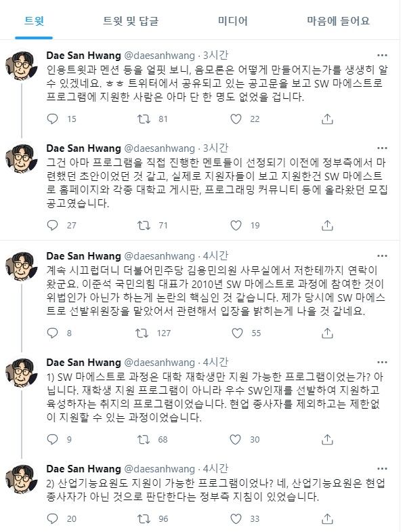
Task: Share the tweet with 30 likes
Action: pyautogui.click(x=327, y=440)
